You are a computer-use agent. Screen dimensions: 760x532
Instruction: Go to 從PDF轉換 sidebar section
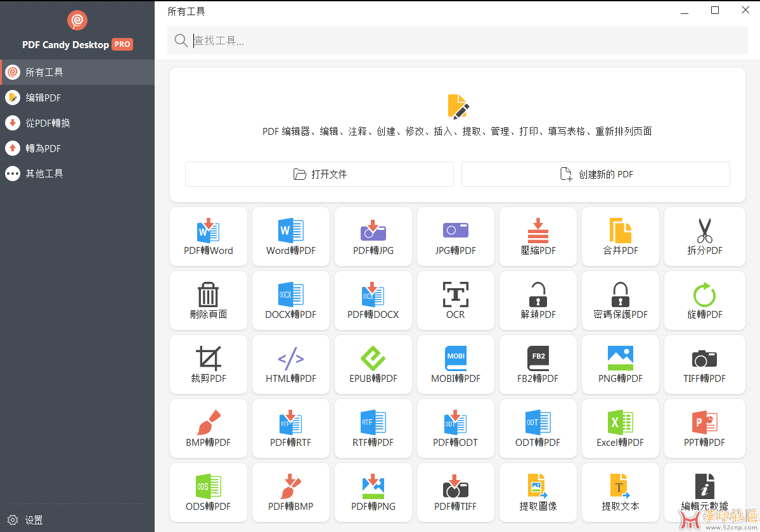48,123
